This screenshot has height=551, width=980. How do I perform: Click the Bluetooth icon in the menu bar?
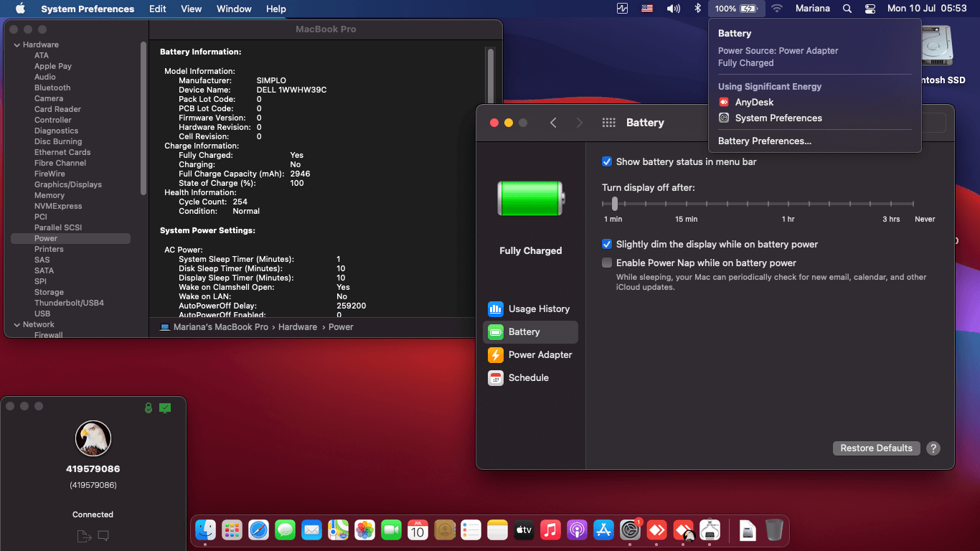697,9
